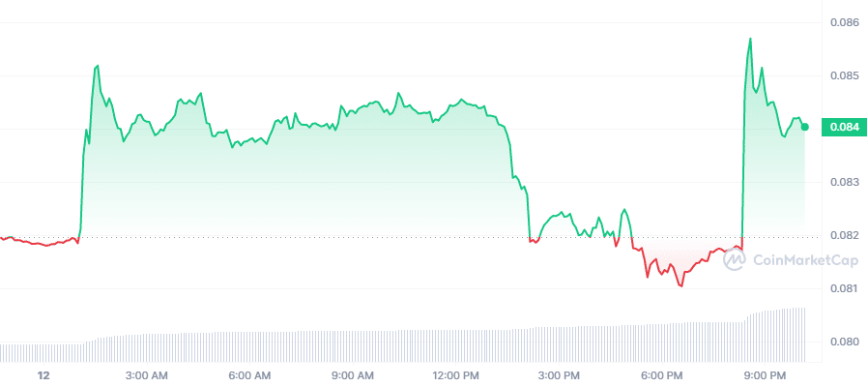Click the 9:00 PM time axis label
Viewport: 868px width, 387px height.
(764, 374)
